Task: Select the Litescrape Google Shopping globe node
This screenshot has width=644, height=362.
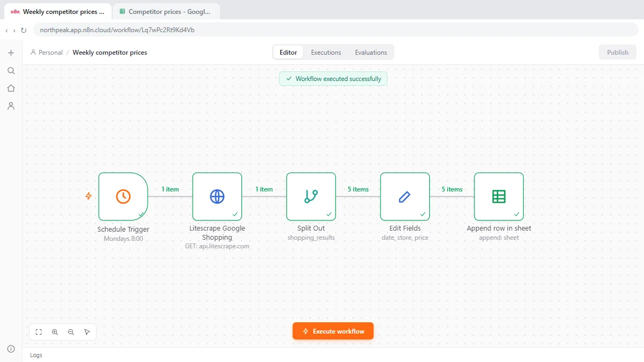Action: [x=217, y=196]
